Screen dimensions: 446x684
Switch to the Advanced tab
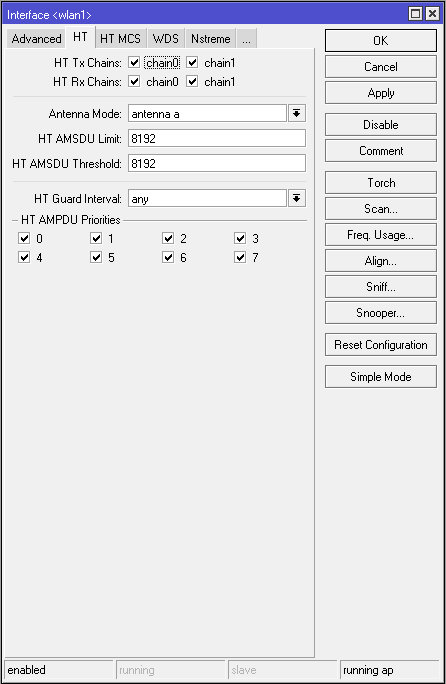click(36, 39)
